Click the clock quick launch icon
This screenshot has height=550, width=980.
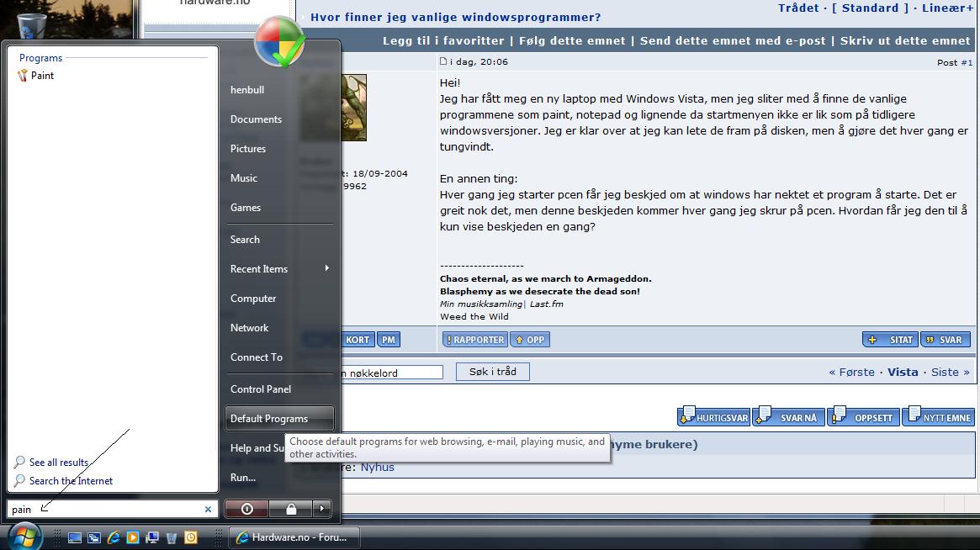point(191,537)
